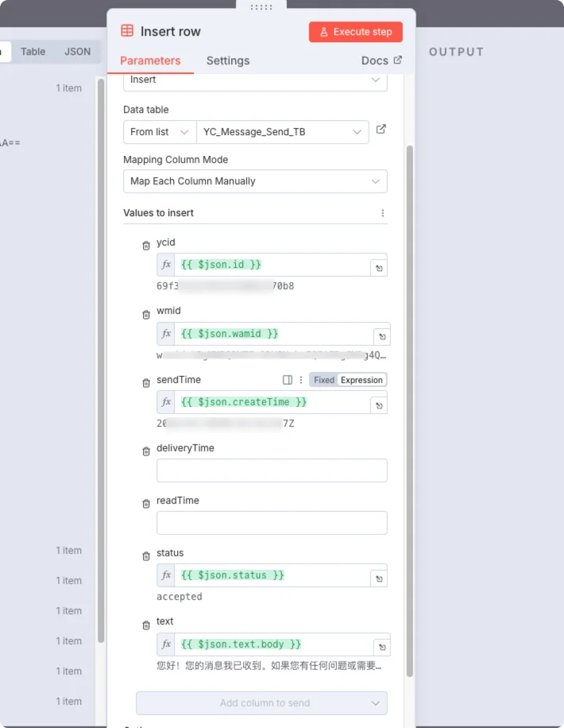Screen dimensions: 564x728
Task: Click the fx icon beside ycid expression
Action: coord(166,265)
